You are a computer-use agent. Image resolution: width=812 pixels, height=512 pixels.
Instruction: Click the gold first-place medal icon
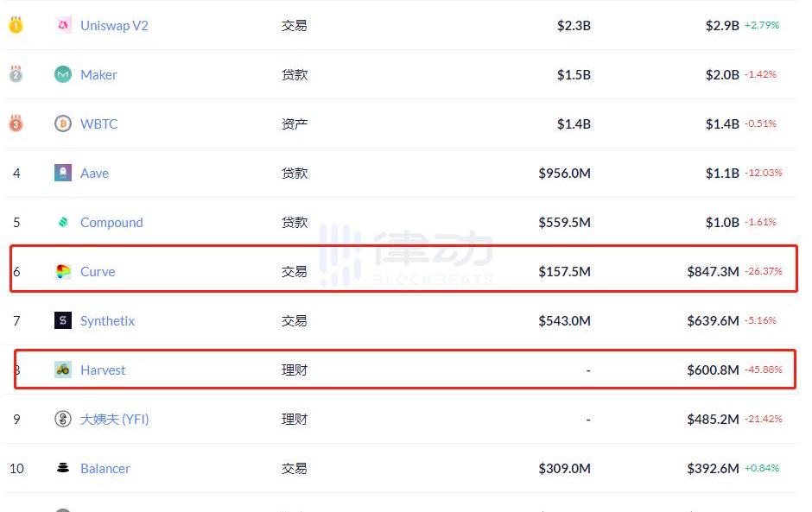(16, 26)
